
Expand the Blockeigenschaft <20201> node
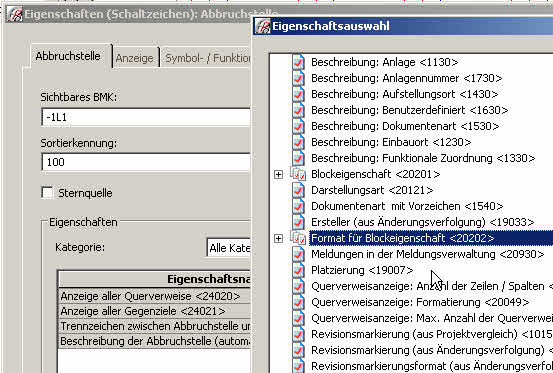click(x=278, y=174)
